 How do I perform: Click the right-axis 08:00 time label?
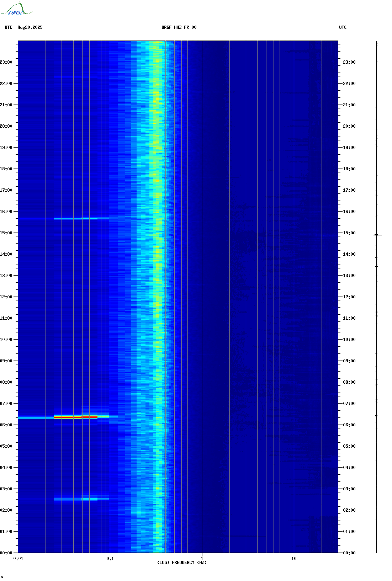click(x=349, y=382)
